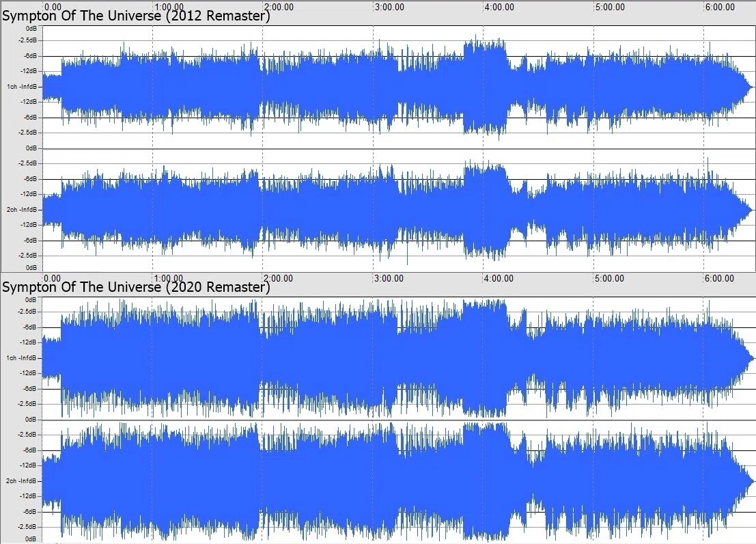Jump to 1:00.00 on the 2020 Remaster ruler
This screenshot has width=756, height=544.
click(x=169, y=278)
